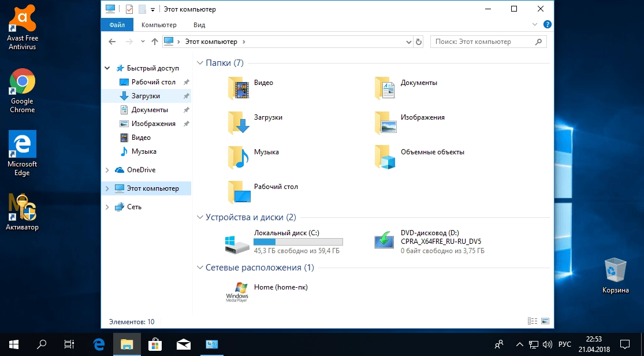Click the Forward navigation arrow
644x356 pixels.
pos(129,42)
